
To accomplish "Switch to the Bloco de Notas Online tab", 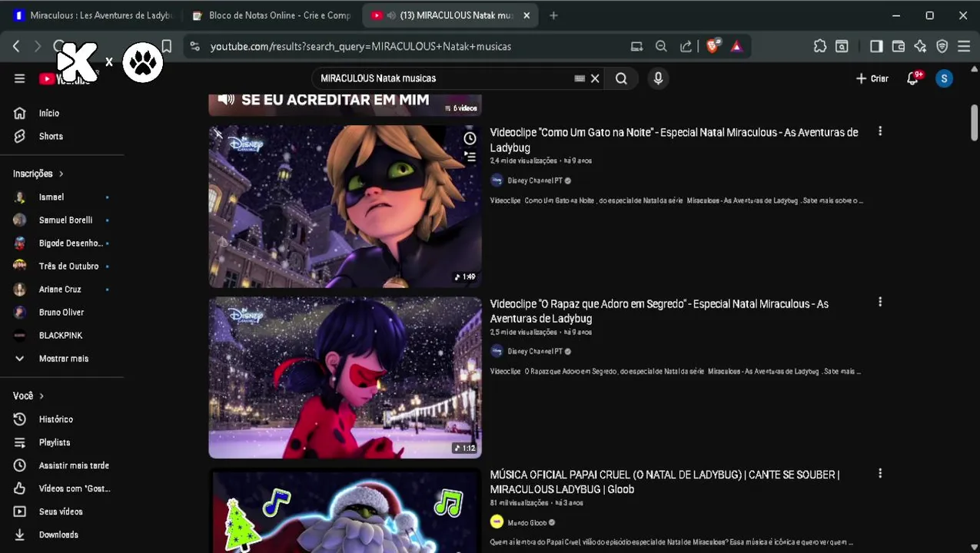I will coord(271,15).
